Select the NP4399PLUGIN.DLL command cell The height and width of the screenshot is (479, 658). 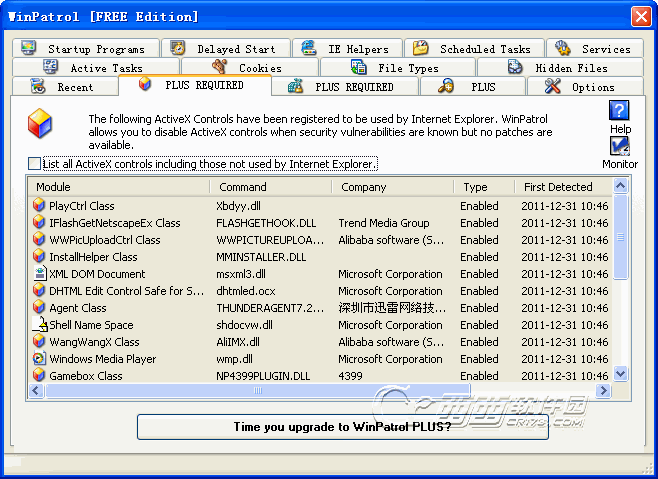(263, 375)
